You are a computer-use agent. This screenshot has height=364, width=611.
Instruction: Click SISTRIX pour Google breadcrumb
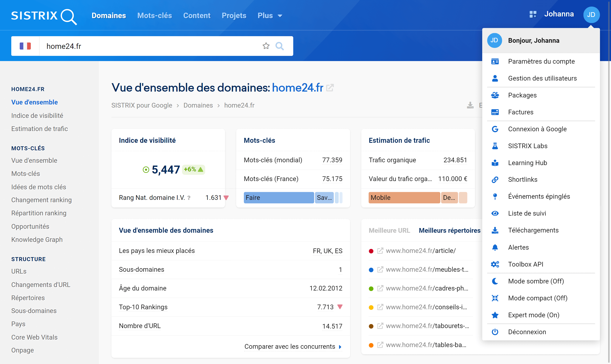point(142,105)
